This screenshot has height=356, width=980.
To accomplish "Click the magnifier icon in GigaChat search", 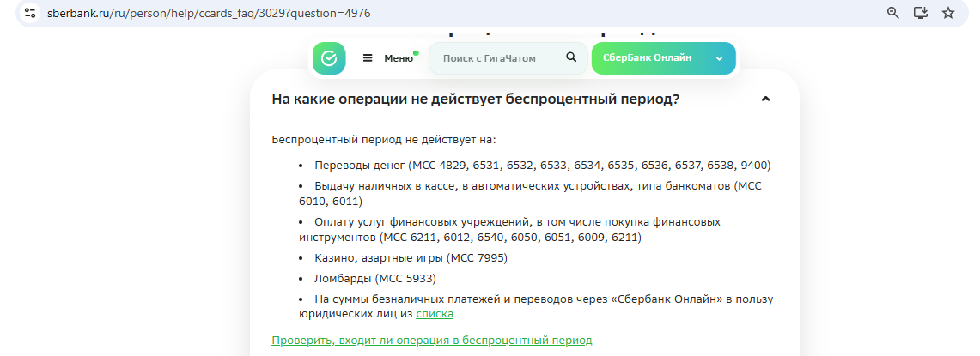I will (571, 57).
